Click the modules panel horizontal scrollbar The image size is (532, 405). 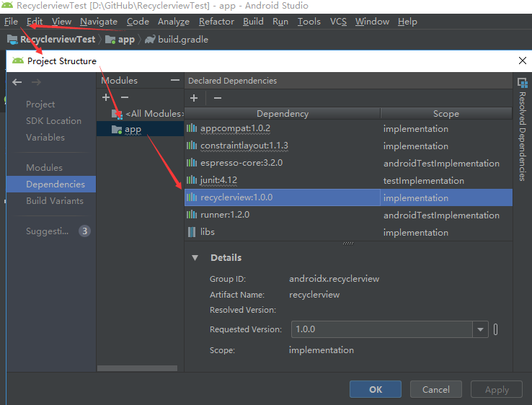click(x=137, y=368)
